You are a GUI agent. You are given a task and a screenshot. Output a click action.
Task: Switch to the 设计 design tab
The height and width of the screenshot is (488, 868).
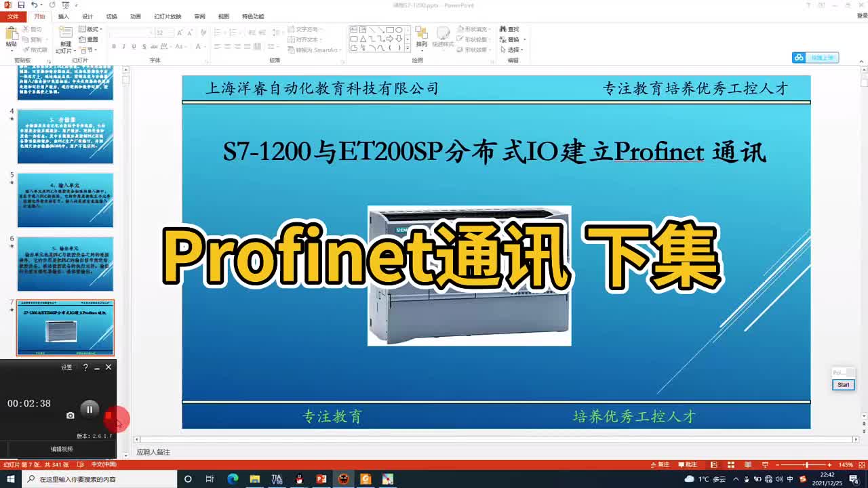coord(87,16)
